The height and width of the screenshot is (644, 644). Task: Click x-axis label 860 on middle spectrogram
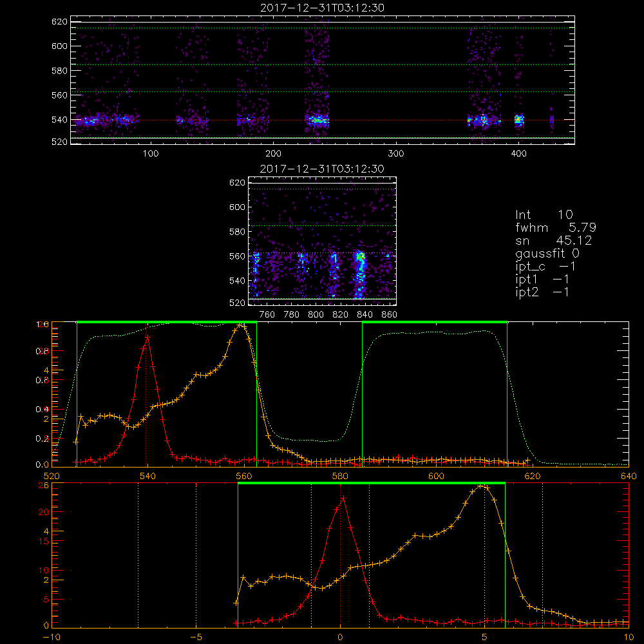[x=390, y=315]
